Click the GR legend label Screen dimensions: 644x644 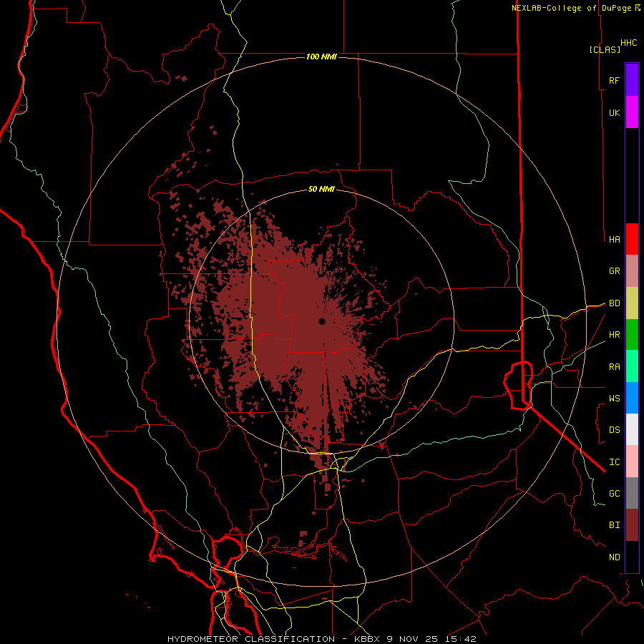point(615,271)
